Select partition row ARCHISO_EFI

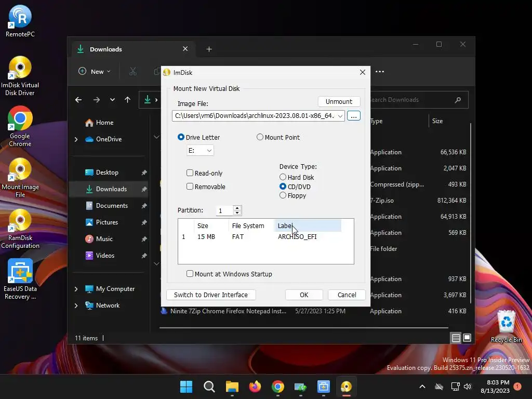coord(261,237)
